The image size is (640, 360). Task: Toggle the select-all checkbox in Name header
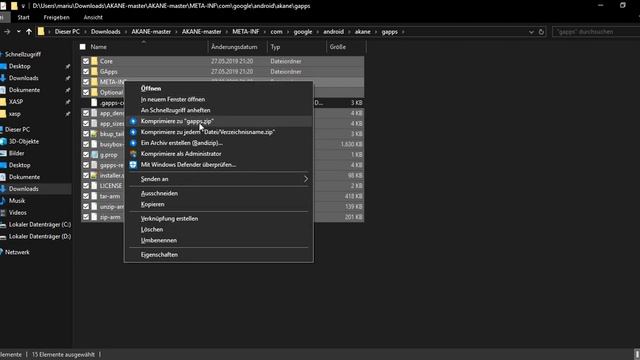(83, 47)
